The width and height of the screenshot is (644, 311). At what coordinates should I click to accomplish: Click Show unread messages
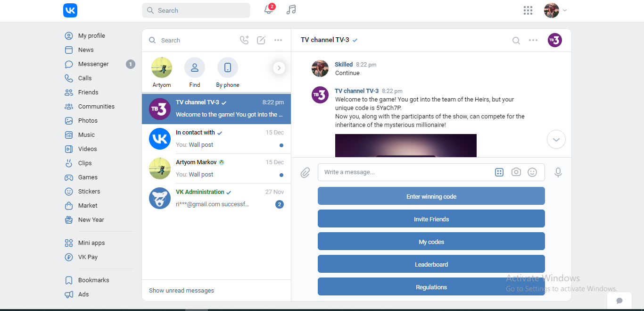click(182, 291)
